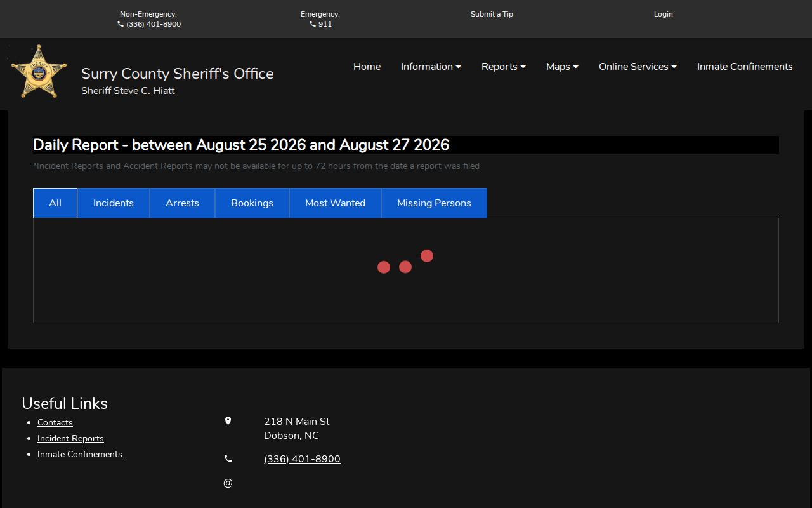Click the emergency 911 phone icon

(x=313, y=24)
